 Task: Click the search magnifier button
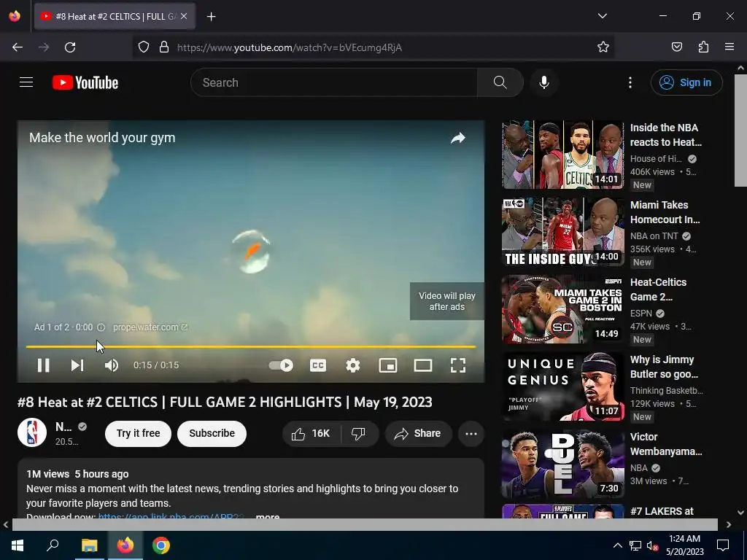500,82
